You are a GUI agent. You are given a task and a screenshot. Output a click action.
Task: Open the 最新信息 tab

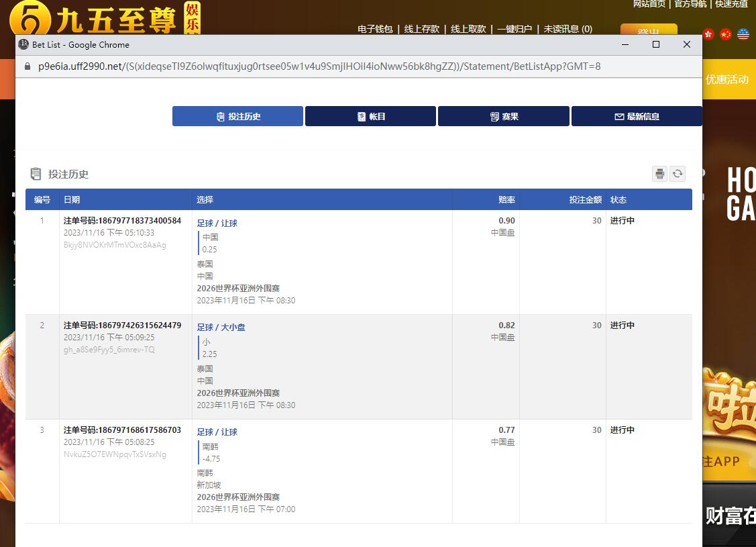coord(636,116)
